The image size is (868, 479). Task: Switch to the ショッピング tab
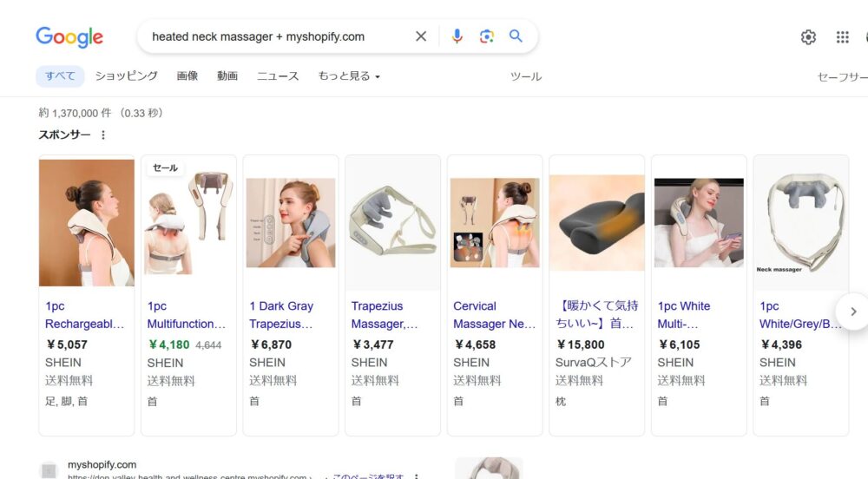[126, 76]
